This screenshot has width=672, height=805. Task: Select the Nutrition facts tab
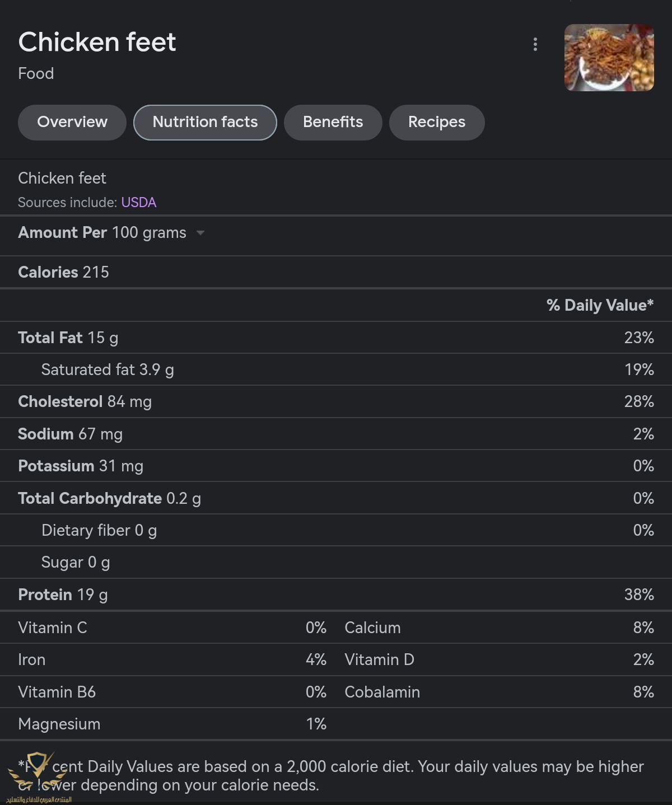tap(205, 122)
